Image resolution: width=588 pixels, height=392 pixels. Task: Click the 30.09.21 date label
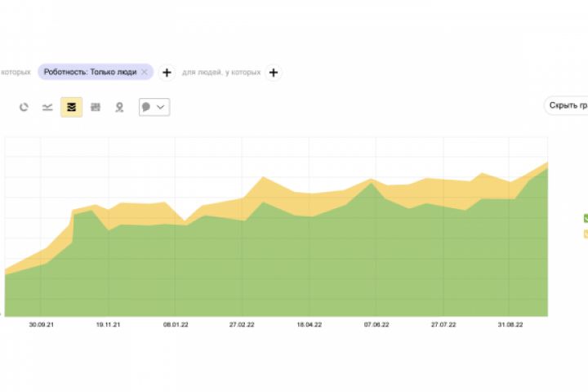(x=42, y=324)
